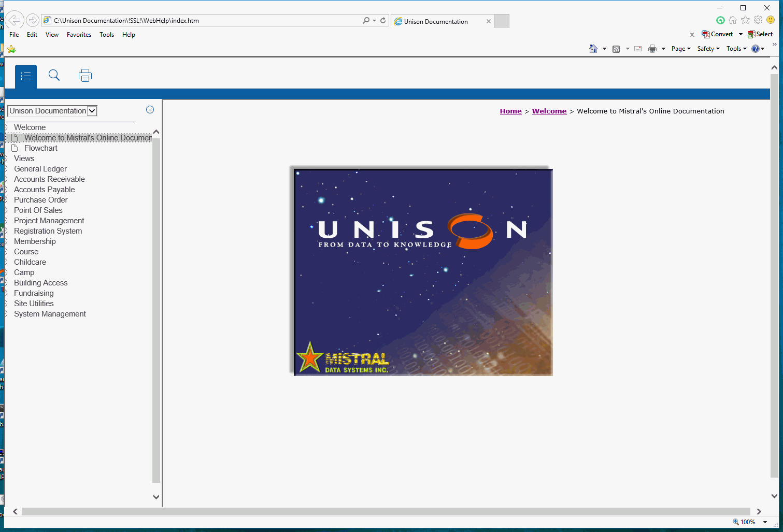Image resolution: width=783 pixels, height=532 pixels.
Task: Click the horizontal scrollbar right arrow
Action: pyautogui.click(x=759, y=511)
